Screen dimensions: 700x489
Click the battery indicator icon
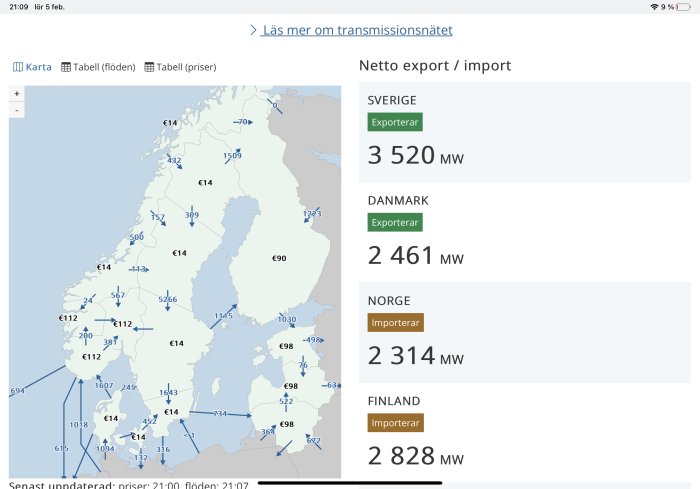coord(683,7)
